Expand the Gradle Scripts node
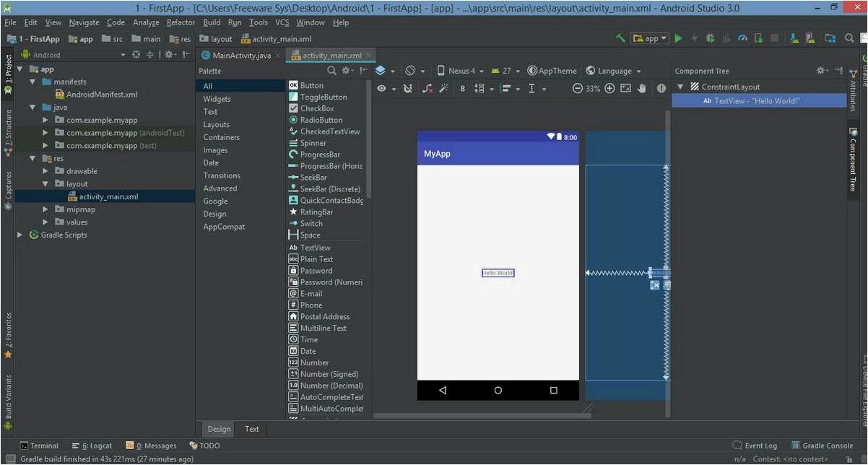 (20, 235)
